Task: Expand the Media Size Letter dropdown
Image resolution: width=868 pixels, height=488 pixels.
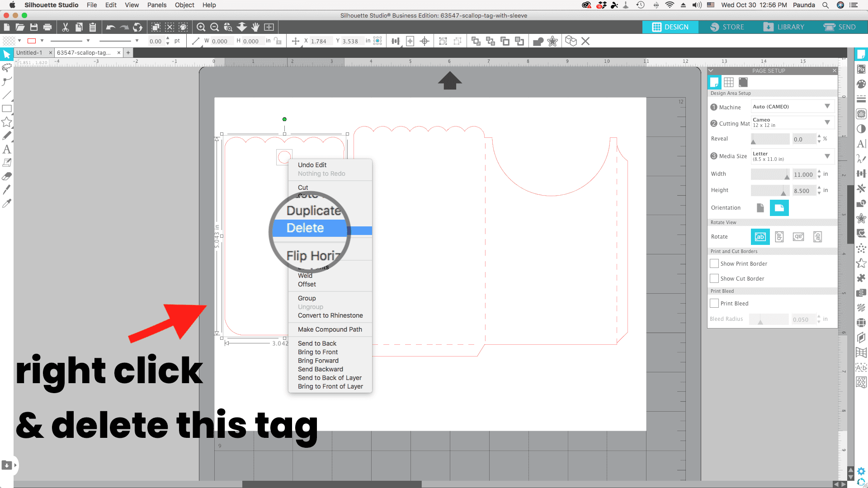Action: (x=791, y=156)
